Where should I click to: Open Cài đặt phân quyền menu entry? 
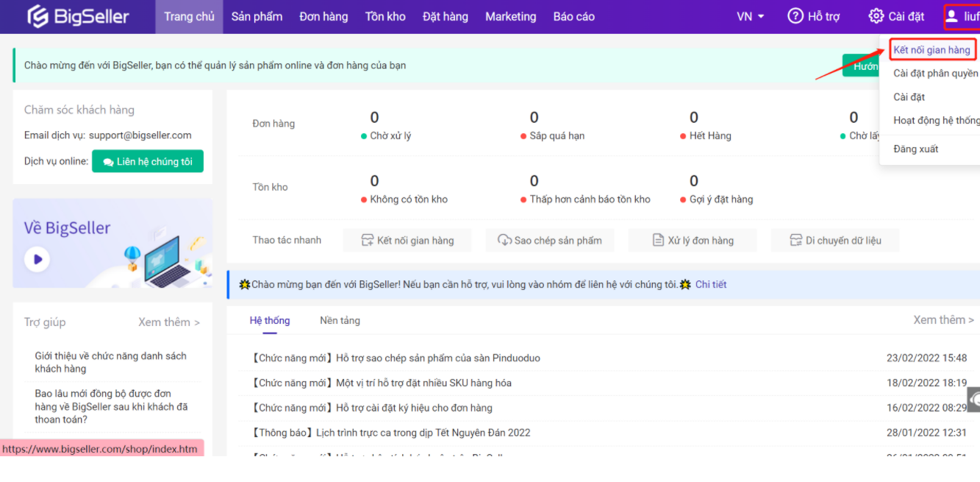[x=935, y=73]
